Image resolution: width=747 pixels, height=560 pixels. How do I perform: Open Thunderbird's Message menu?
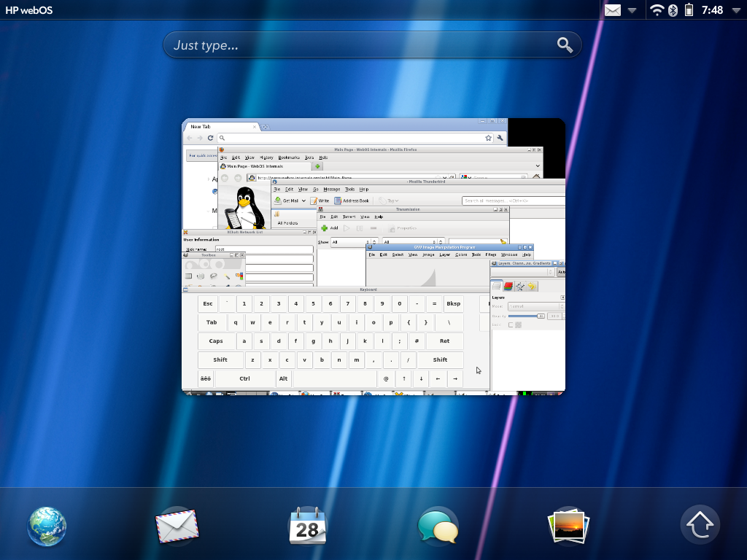point(332,189)
